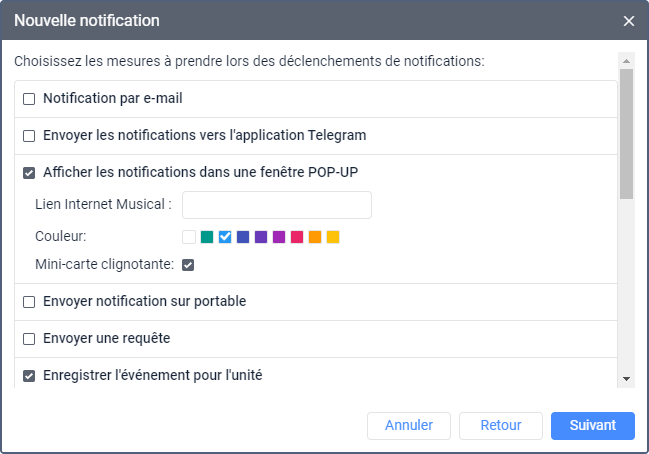Viewport: 649px width, 454px height.
Task: Proceed with the Suivant button
Action: pos(592,426)
